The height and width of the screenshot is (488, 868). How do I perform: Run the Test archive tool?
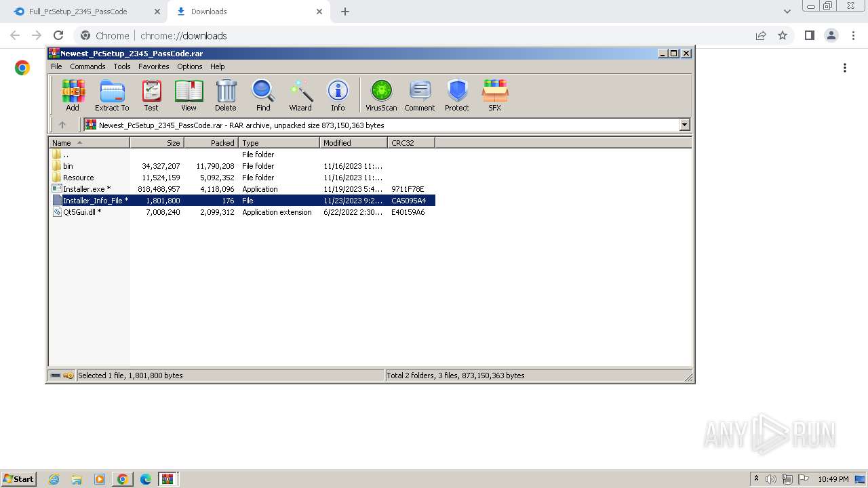(x=151, y=95)
